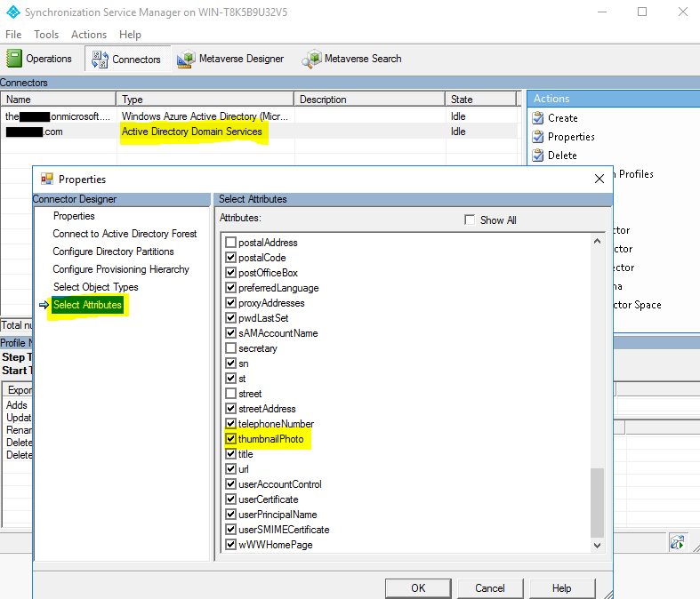Uncheck the pwdLastSet attribute
Image resolution: width=700 pixels, height=599 pixels.
click(230, 318)
